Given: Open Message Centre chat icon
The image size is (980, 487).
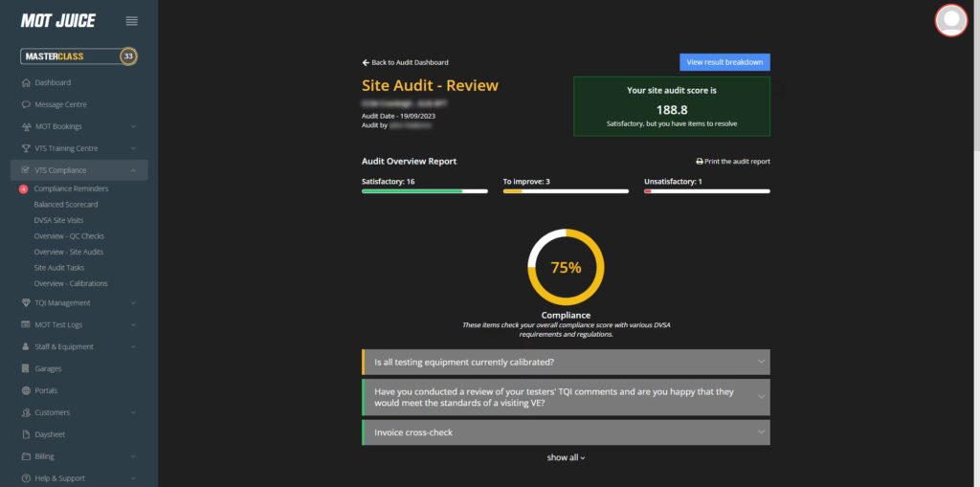Looking at the screenshot, I should [x=26, y=104].
